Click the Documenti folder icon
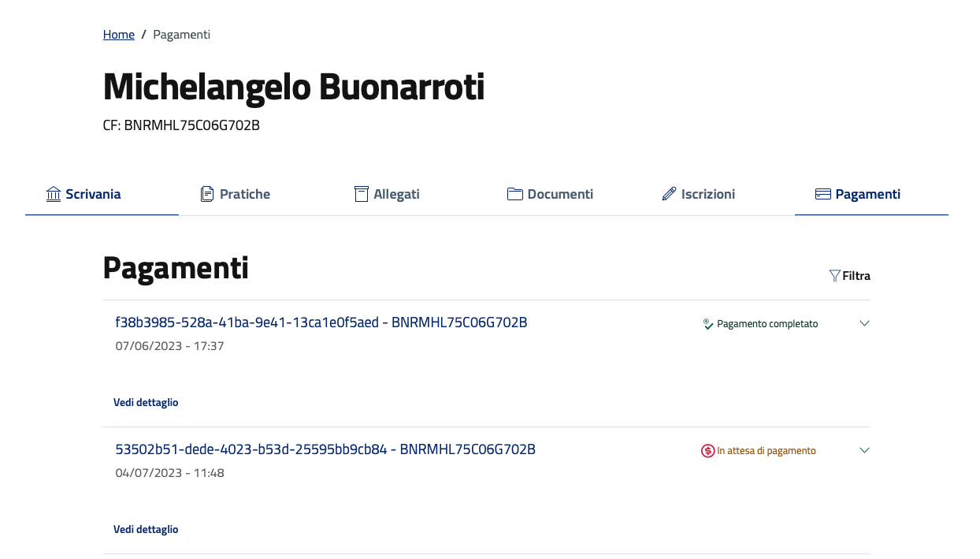The image size is (980, 559). coord(515,194)
